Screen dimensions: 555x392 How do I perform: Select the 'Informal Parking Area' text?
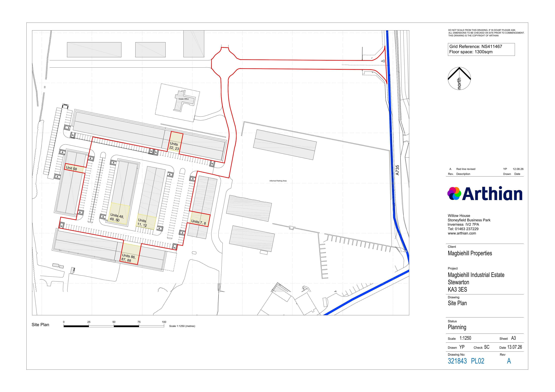[x=278, y=181]
